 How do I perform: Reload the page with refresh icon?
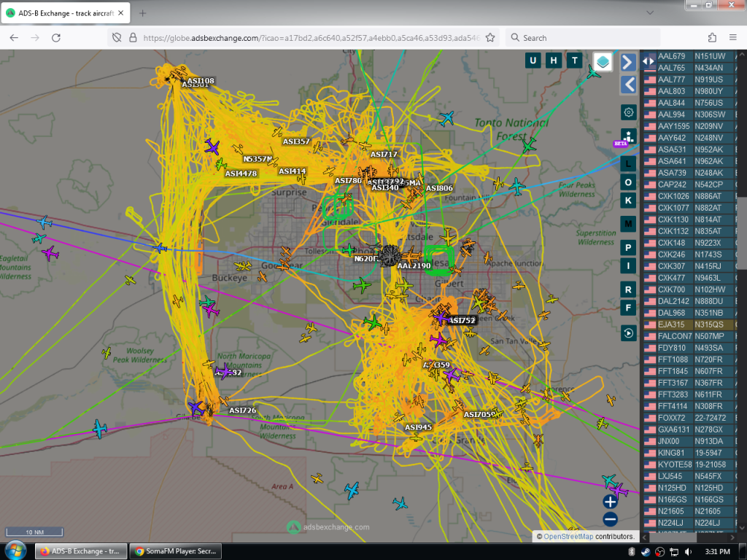click(x=56, y=38)
